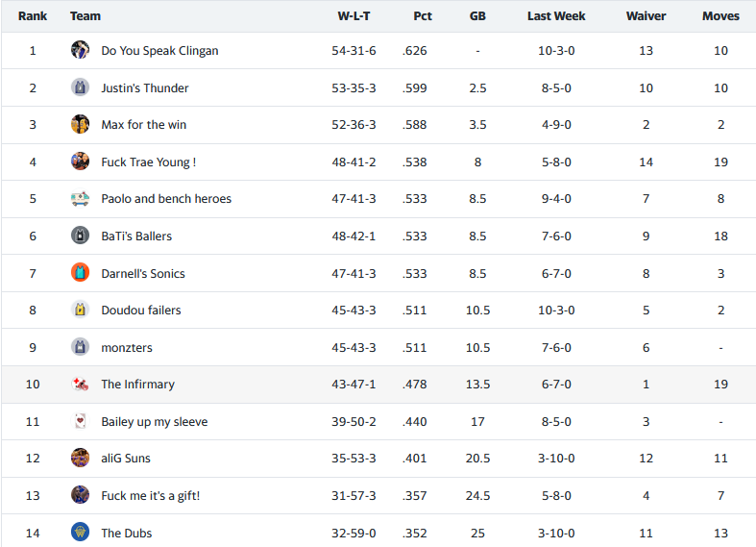This screenshot has height=547, width=756.
Task: Open The Infirmary team name link
Action: 137,385
